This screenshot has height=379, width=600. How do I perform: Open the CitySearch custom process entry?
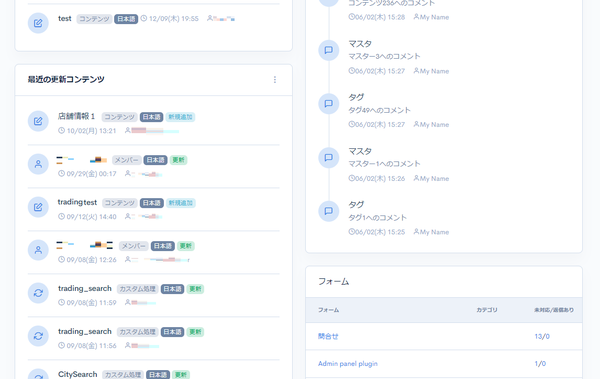77,374
